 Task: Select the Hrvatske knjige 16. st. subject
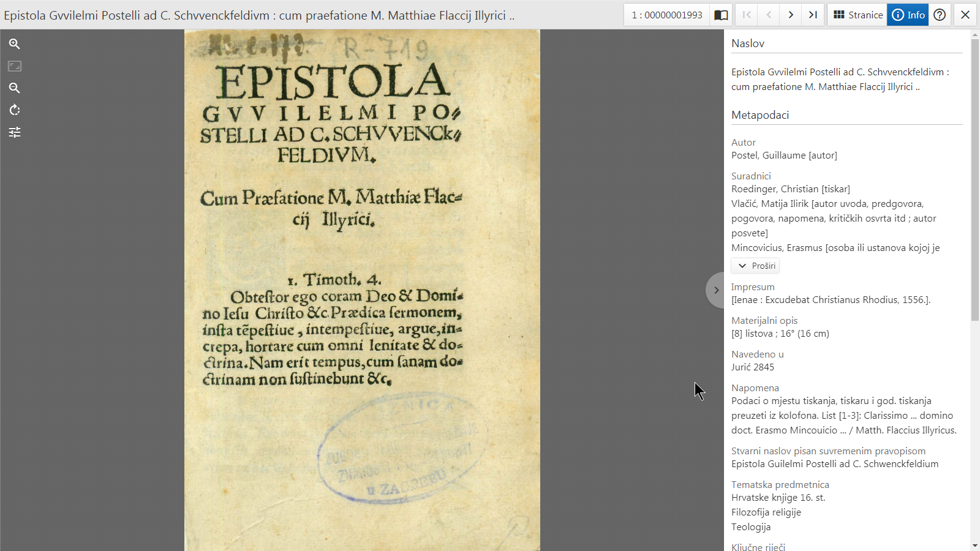(x=778, y=498)
